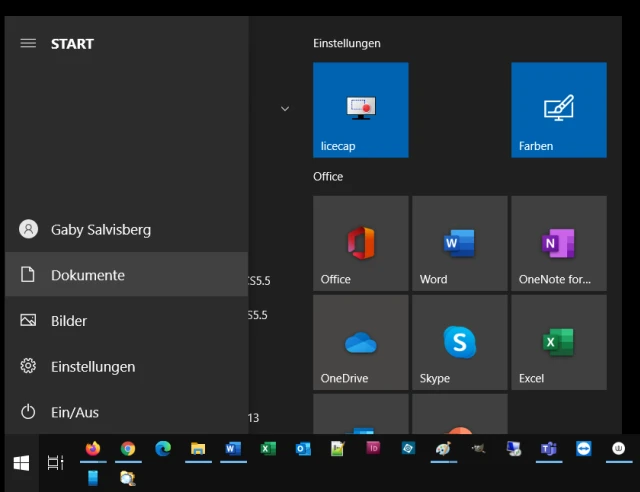
Task: Open the licecap tile
Action: point(360,110)
